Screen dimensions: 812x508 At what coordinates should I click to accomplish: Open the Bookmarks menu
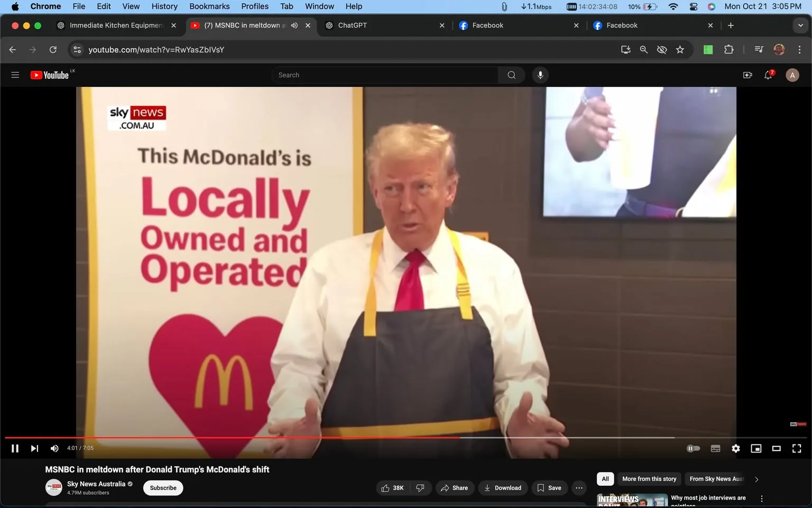point(209,6)
